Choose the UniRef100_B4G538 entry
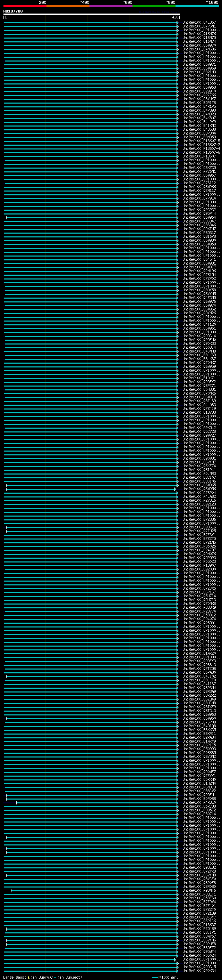Screen dimensions: 222x980 [x=199, y=129]
